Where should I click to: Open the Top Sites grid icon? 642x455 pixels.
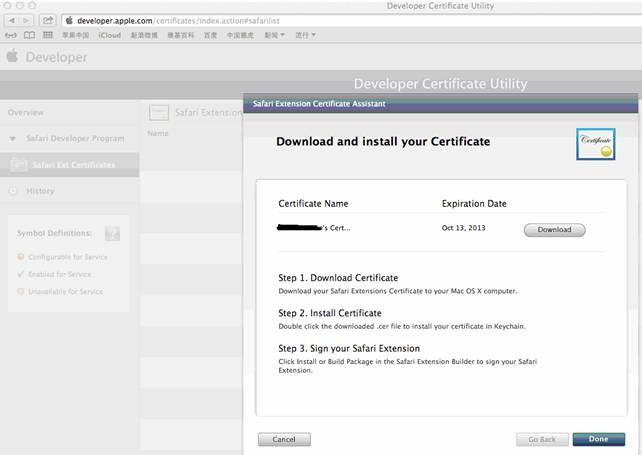tap(48, 35)
